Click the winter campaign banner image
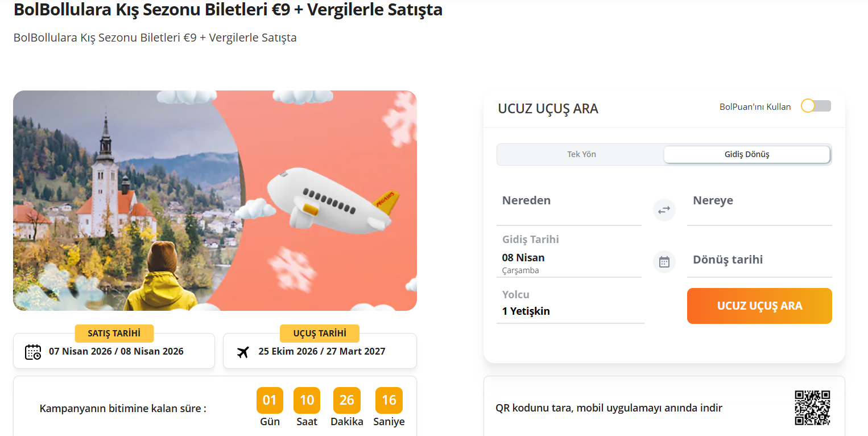Viewport: 868px width, 436px height. [214, 200]
